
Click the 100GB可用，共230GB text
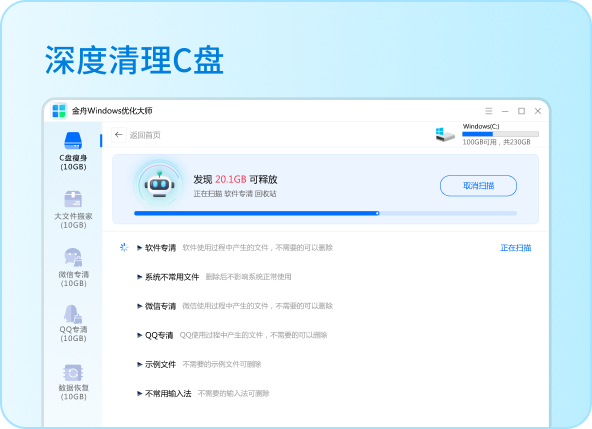[x=496, y=142]
